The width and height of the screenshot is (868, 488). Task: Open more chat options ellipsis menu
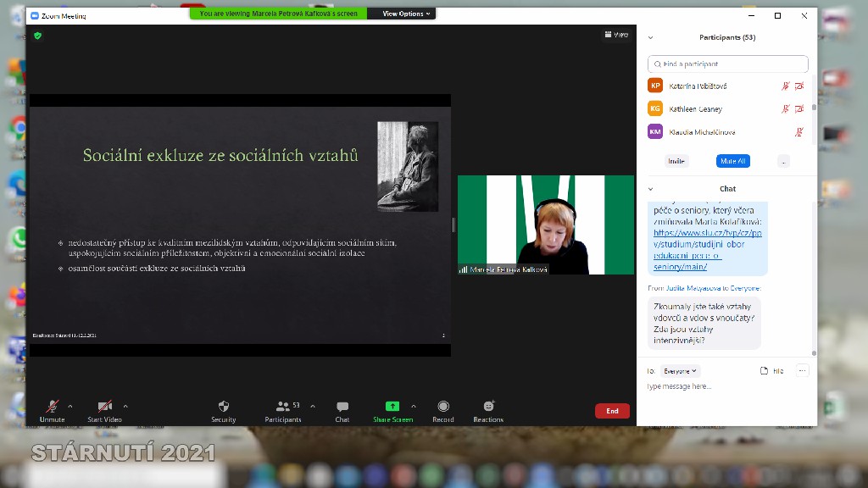(802, 371)
